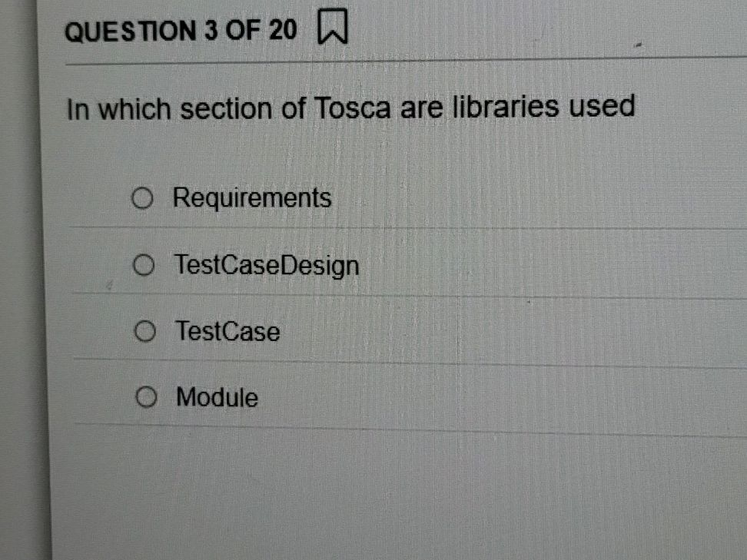The width and height of the screenshot is (747, 560).
Task: Click the circle beside TestCaseDesign
Action: [143, 265]
